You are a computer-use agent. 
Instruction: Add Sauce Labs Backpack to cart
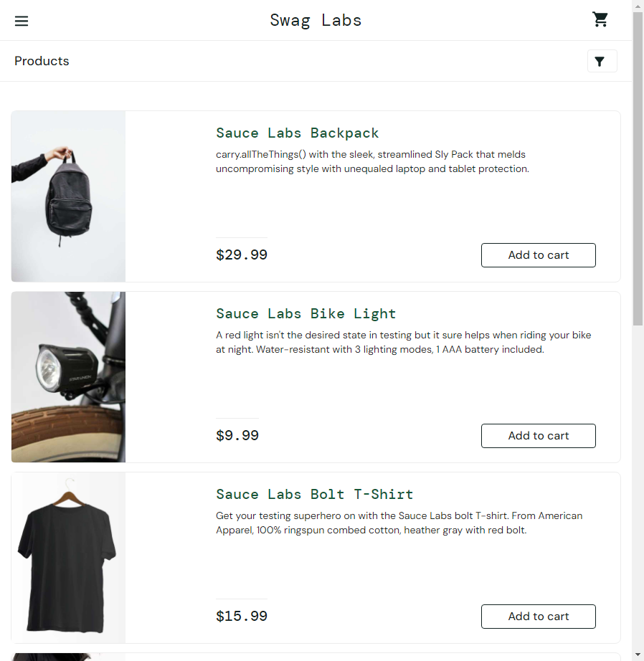coord(538,255)
